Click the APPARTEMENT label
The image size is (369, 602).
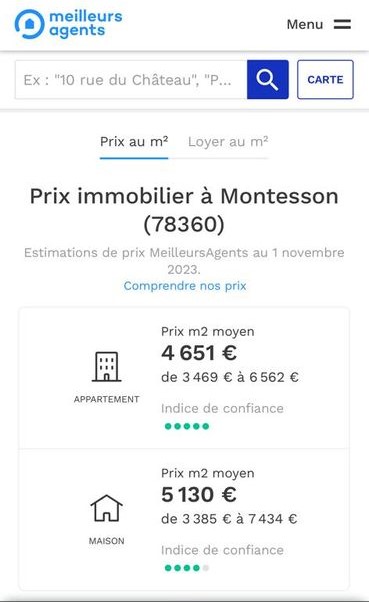(x=106, y=399)
